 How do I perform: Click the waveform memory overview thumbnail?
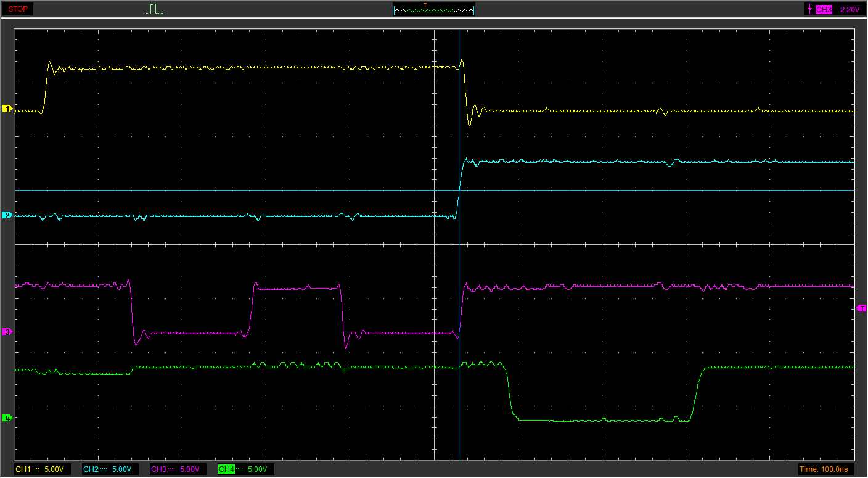(434, 10)
